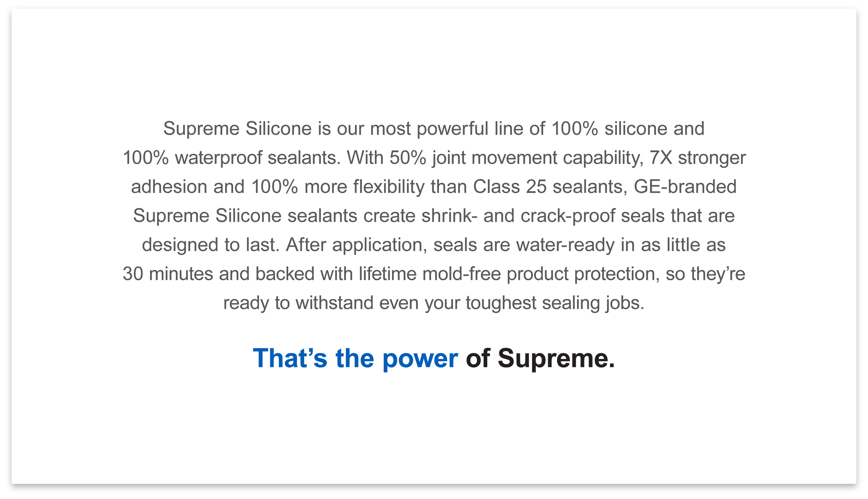Screen dimensions: 868x499
Task: Click the words "After application"
Action: point(356,245)
